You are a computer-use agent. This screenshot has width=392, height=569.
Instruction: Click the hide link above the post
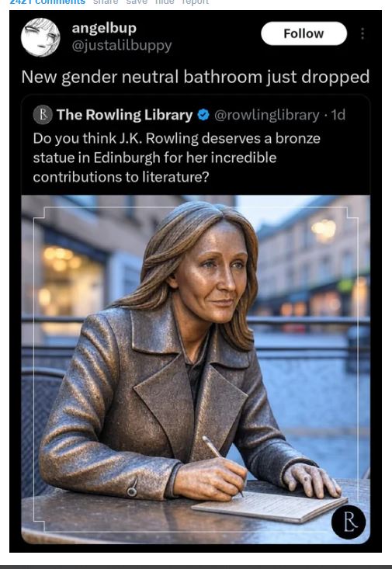coord(165,2)
